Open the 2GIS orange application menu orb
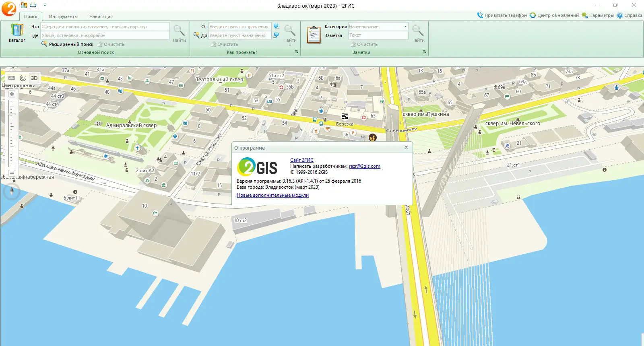 click(9, 8)
